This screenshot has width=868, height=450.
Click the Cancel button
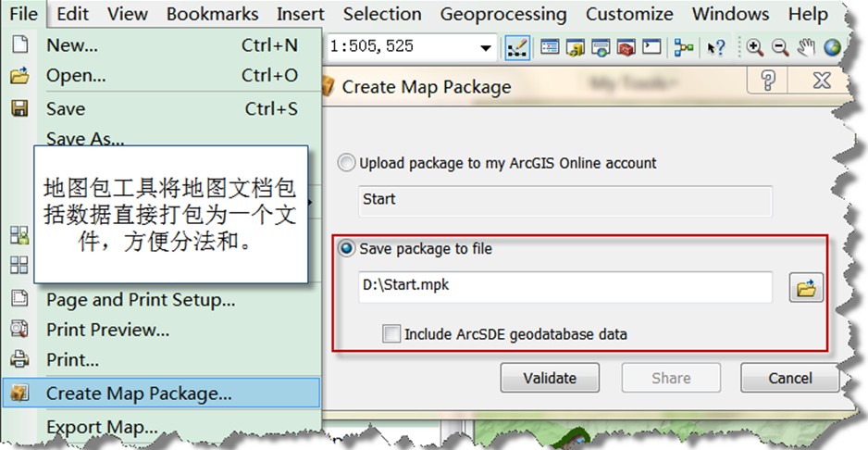[790, 378]
